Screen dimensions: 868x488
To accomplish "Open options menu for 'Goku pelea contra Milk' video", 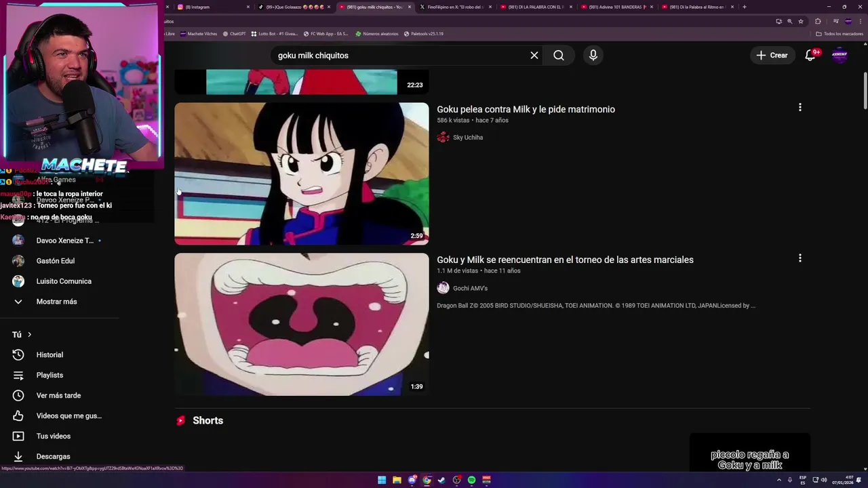I will 800,108.
